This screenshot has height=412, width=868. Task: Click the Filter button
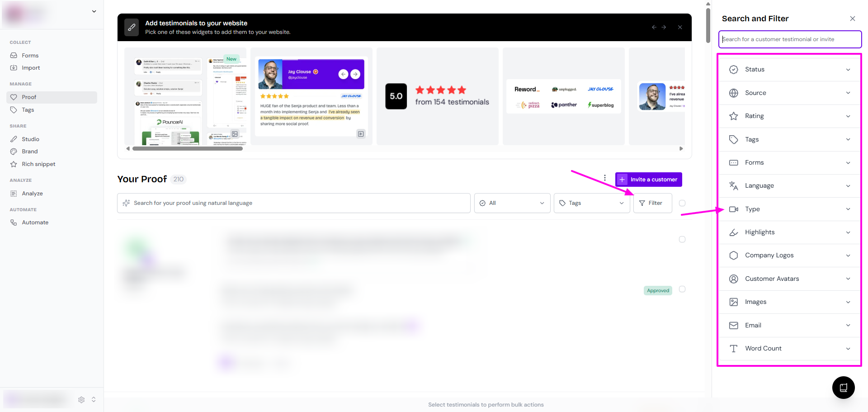tap(652, 203)
